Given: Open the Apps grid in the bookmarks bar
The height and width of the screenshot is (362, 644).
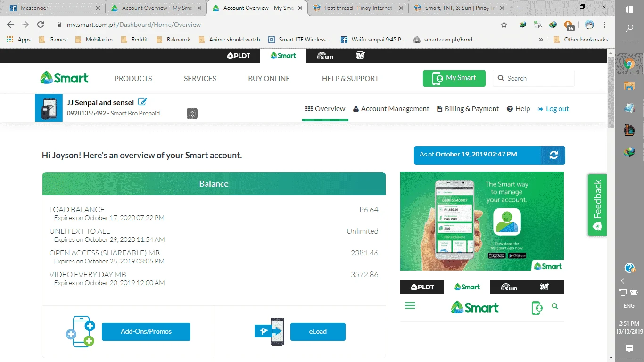Looking at the screenshot, I should (19, 40).
